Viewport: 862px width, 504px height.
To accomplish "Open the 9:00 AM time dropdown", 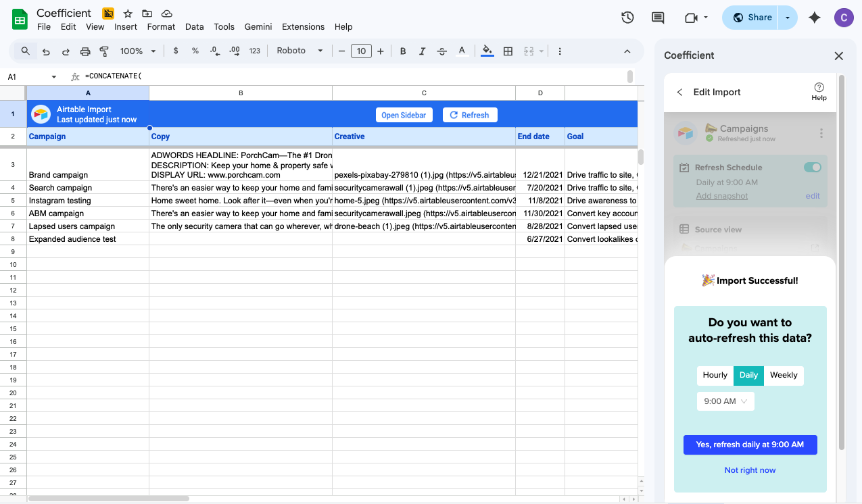I will click(x=725, y=401).
